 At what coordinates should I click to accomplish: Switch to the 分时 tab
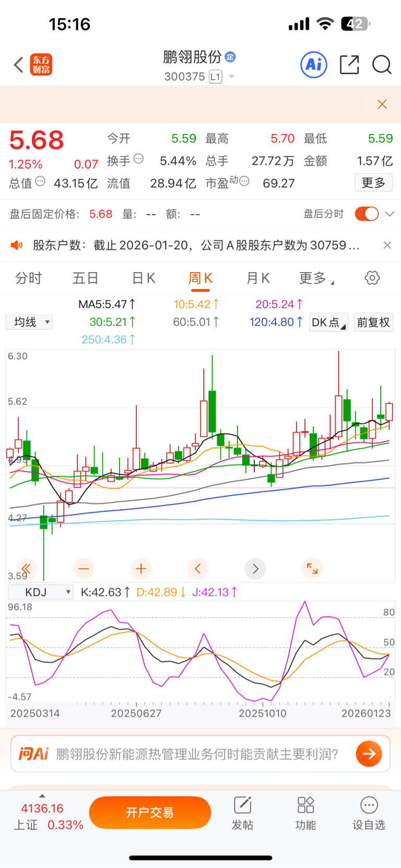[28, 278]
